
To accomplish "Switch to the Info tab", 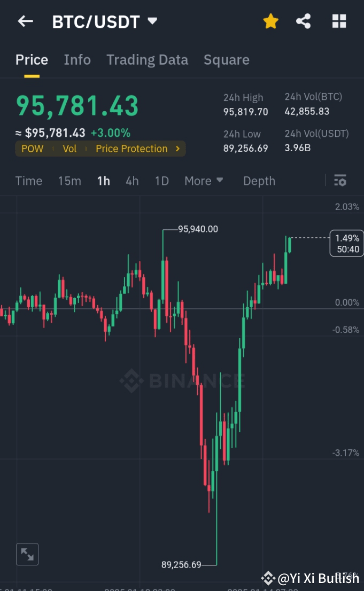I will click(x=77, y=60).
